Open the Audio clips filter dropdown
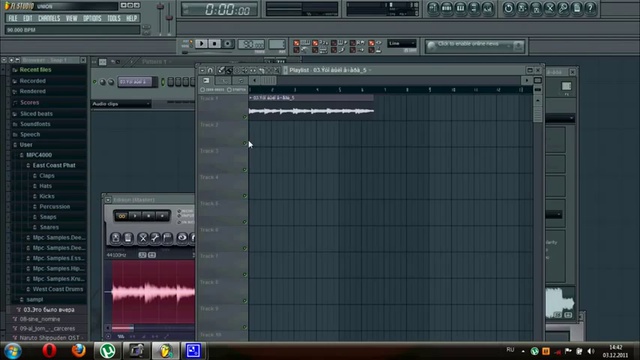 tap(121, 104)
